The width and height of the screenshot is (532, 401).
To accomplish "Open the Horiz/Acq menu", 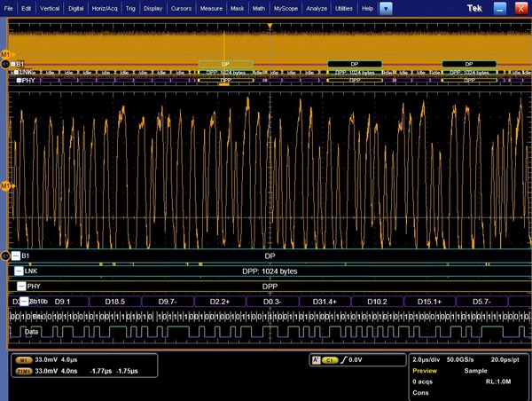I will 105,9.
